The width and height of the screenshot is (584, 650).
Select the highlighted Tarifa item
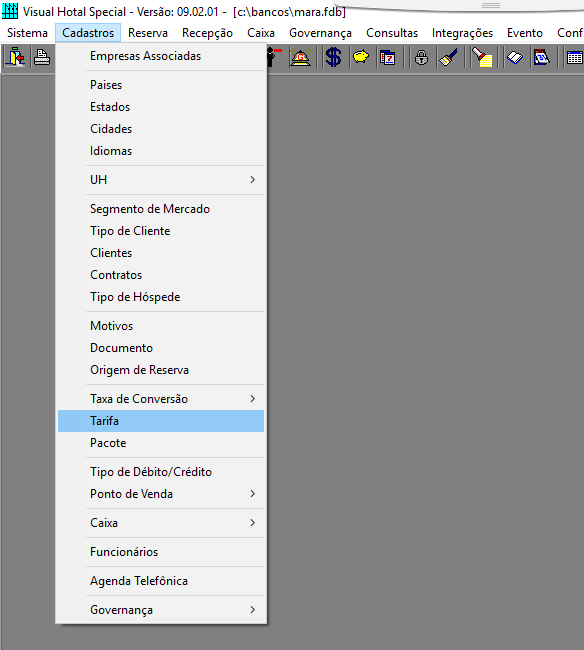161,421
